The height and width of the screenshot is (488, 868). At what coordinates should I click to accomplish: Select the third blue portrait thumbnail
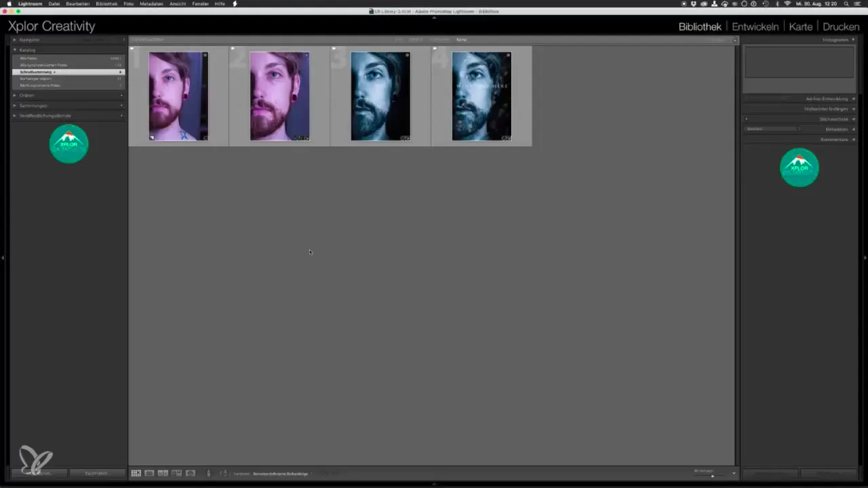click(380, 96)
